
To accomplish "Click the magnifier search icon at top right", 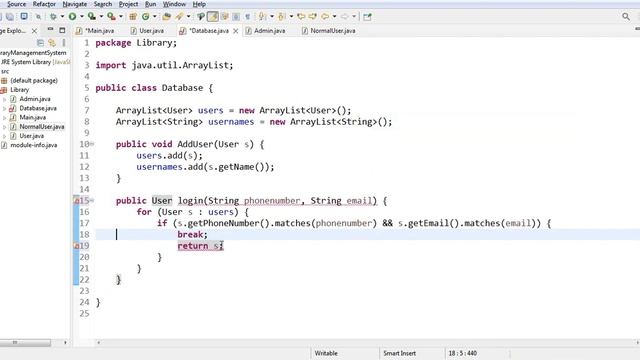I will [x=626, y=17].
